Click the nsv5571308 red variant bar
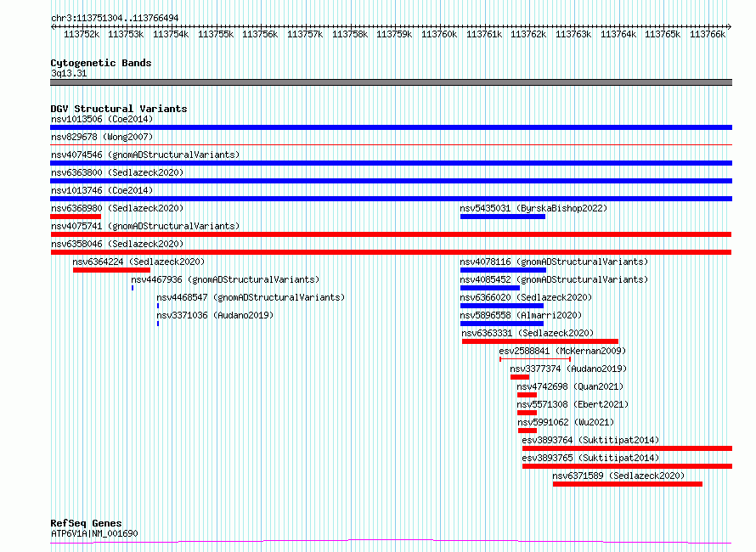The image size is (756, 552). click(x=527, y=414)
